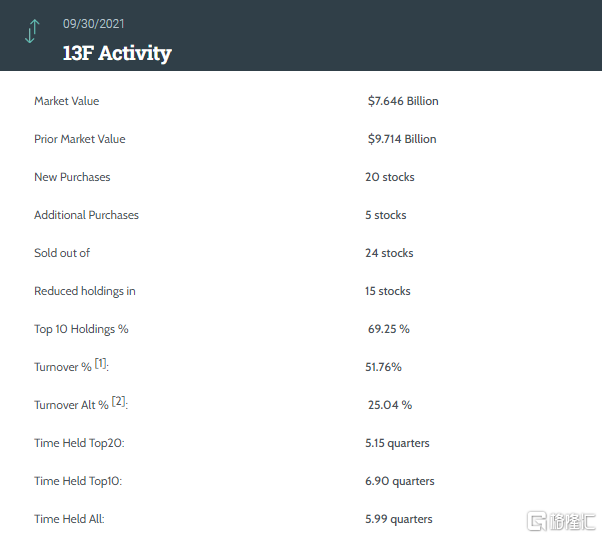Screen dimensions: 602x538
Task: Click the New Purchases row label
Action: pos(72,177)
